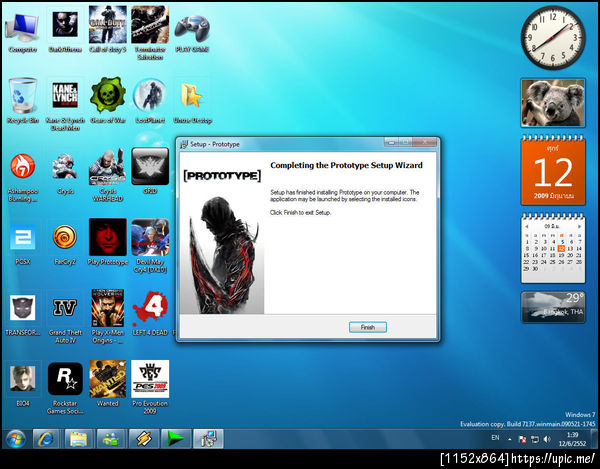Select Pro Evolution 2009 icon

click(150, 387)
